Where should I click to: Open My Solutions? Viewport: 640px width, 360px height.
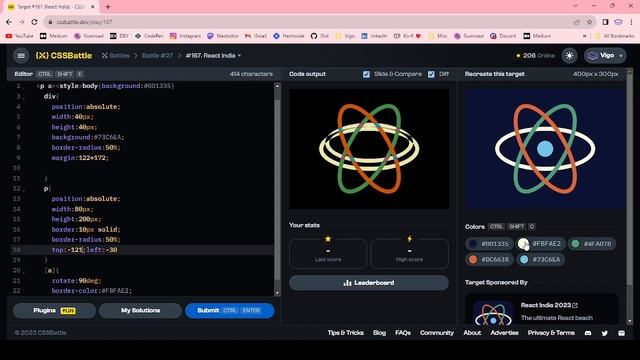click(140, 311)
